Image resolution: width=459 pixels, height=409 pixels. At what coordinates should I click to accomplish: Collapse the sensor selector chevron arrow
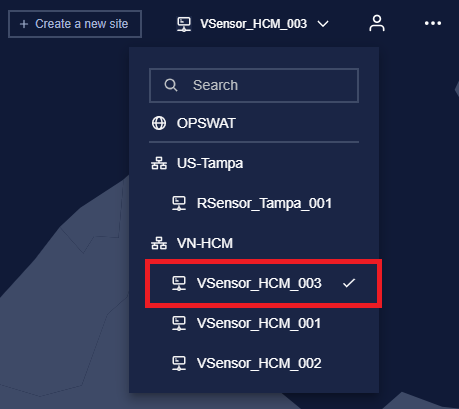(x=323, y=24)
